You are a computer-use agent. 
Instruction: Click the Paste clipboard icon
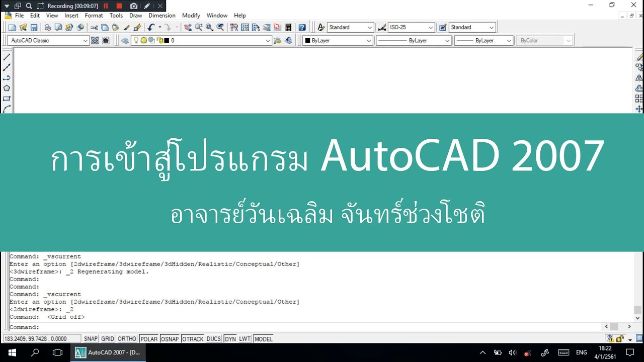(x=115, y=28)
